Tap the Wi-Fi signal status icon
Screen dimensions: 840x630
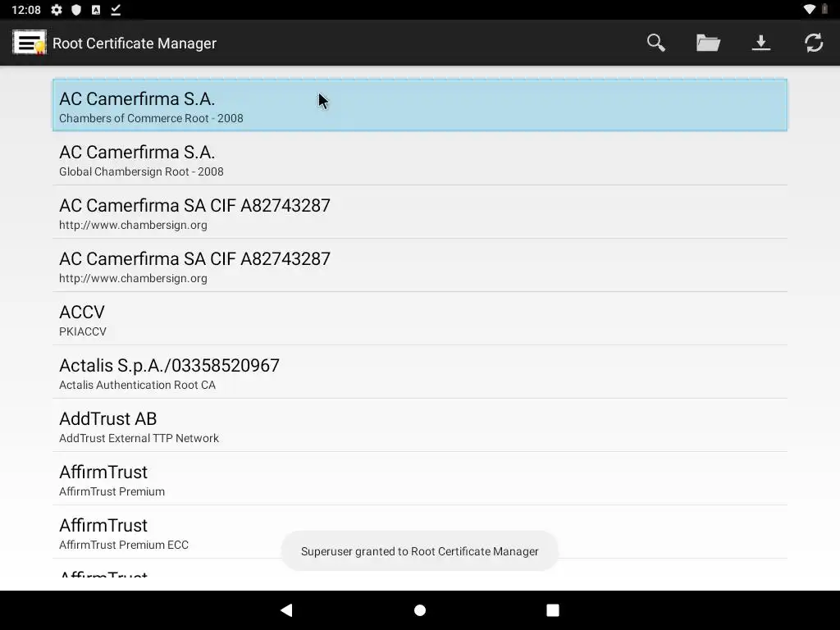pos(810,10)
